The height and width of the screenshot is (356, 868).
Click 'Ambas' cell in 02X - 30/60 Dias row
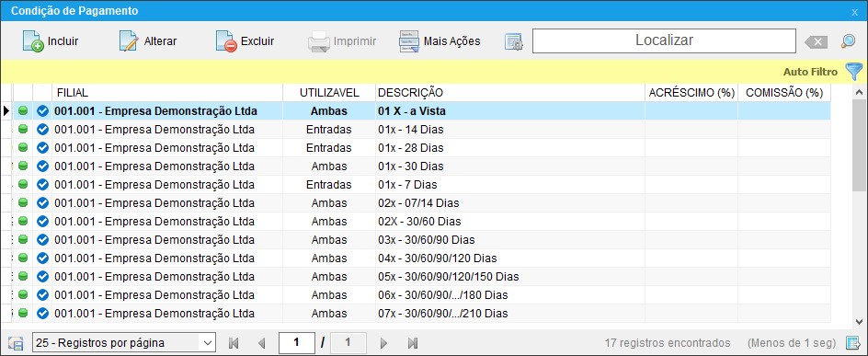329,222
